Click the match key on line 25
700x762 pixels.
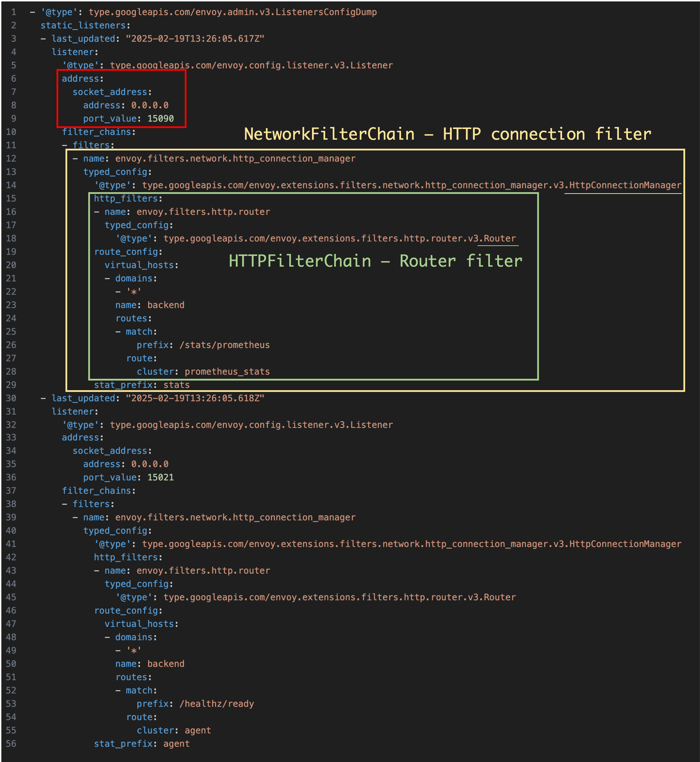[139, 332]
